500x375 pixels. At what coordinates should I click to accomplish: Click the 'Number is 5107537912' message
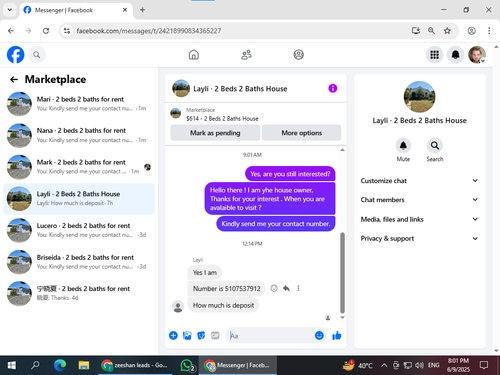(227, 288)
